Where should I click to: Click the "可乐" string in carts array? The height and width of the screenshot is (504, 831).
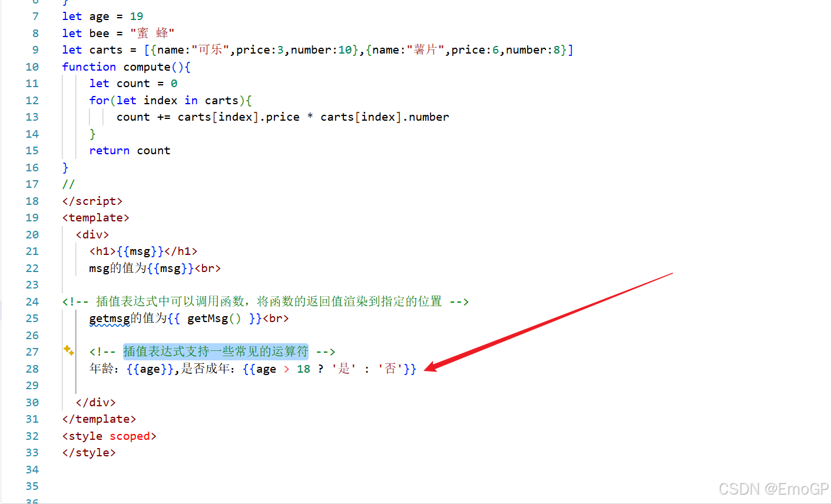(x=210, y=50)
